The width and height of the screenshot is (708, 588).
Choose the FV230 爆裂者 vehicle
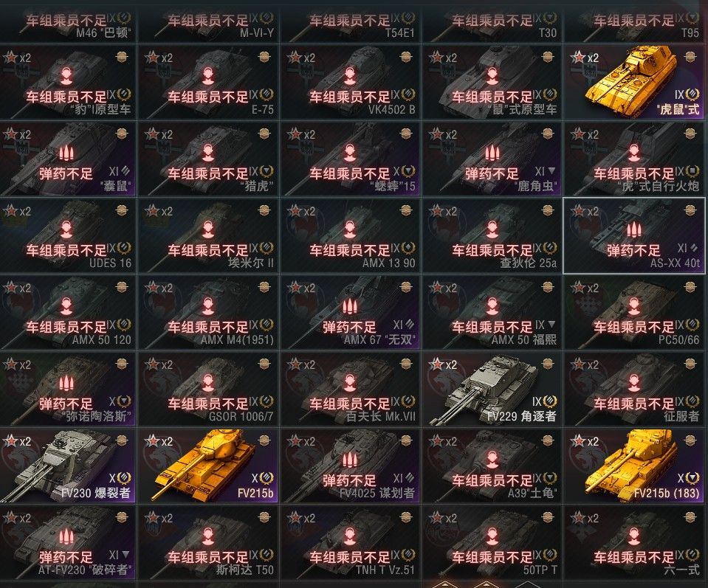pyautogui.click(x=67, y=466)
